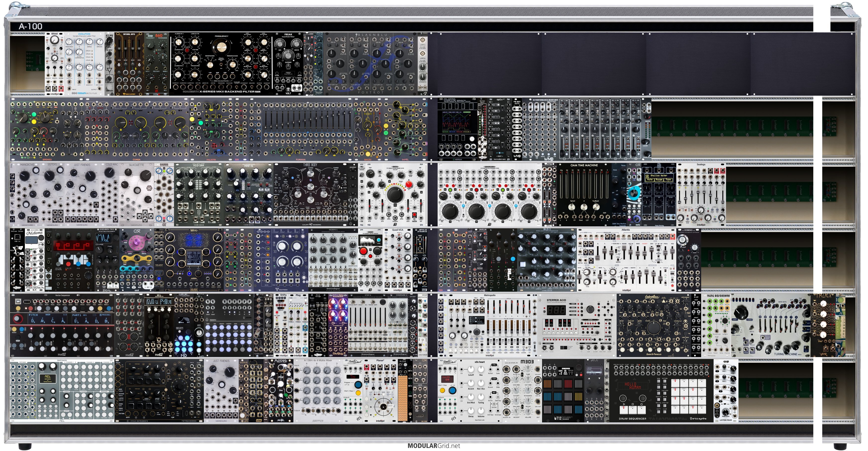Viewport: 868px width, 451px height.
Task: Open the Intellijel Planar² module
Action: pos(380,391)
